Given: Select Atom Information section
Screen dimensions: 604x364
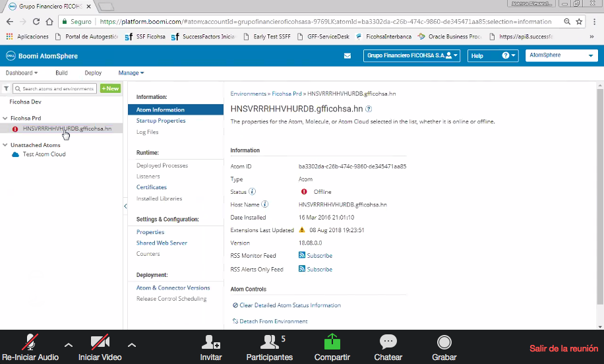Looking at the screenshot, I should tap(175, 109).
